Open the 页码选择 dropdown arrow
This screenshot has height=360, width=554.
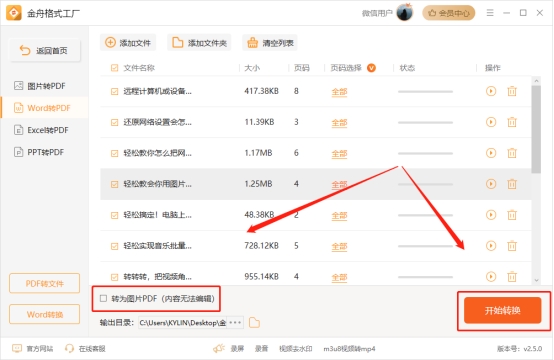click(x=371, y=67)
